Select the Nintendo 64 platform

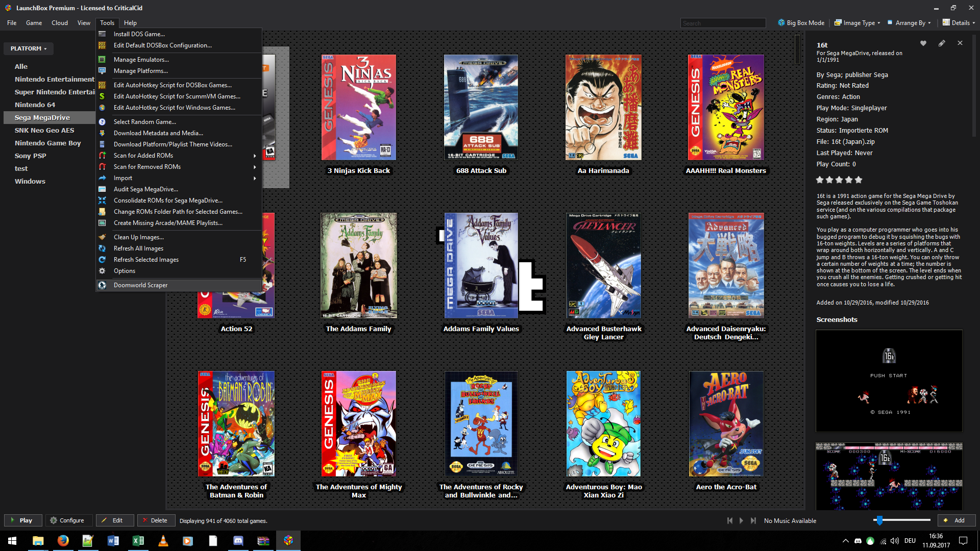pyautogui.click(x=35, y=105)
